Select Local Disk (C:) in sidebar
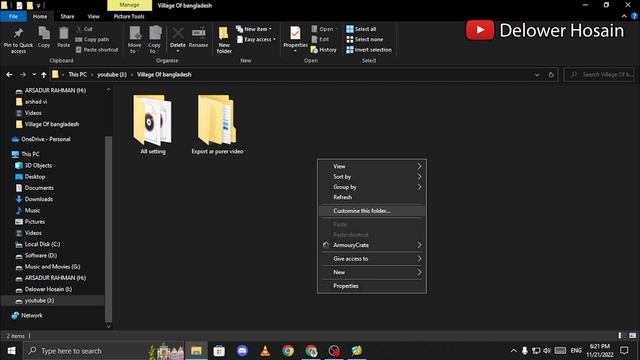Screen dimensions: 640x360 click(x=38, y=244)
